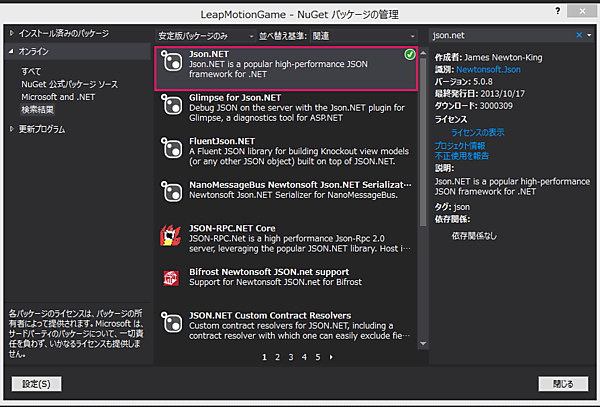600x407 pixels.
Task: Collapse the オンライン tree node
Action: (x=12, y=50)
